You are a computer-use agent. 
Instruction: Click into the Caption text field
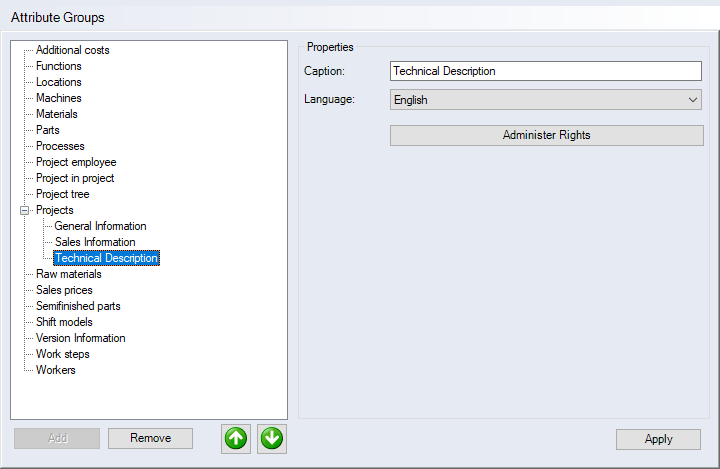(545, 71)
